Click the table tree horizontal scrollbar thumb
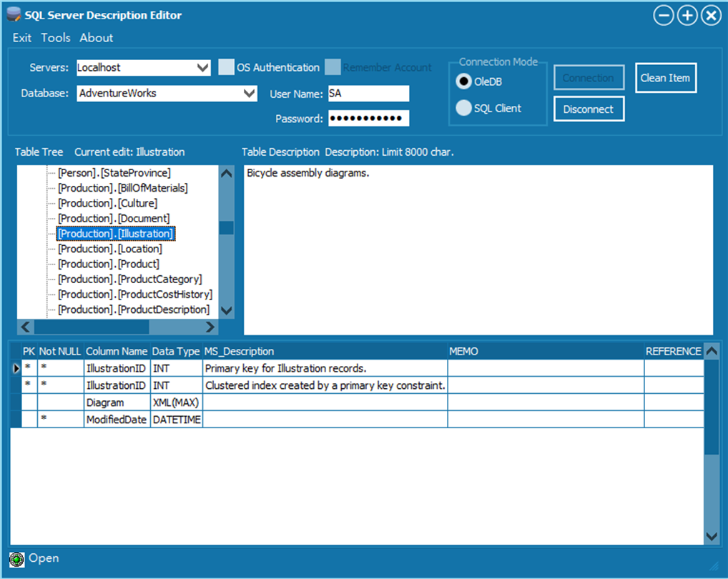 click(x=92, y=327)
